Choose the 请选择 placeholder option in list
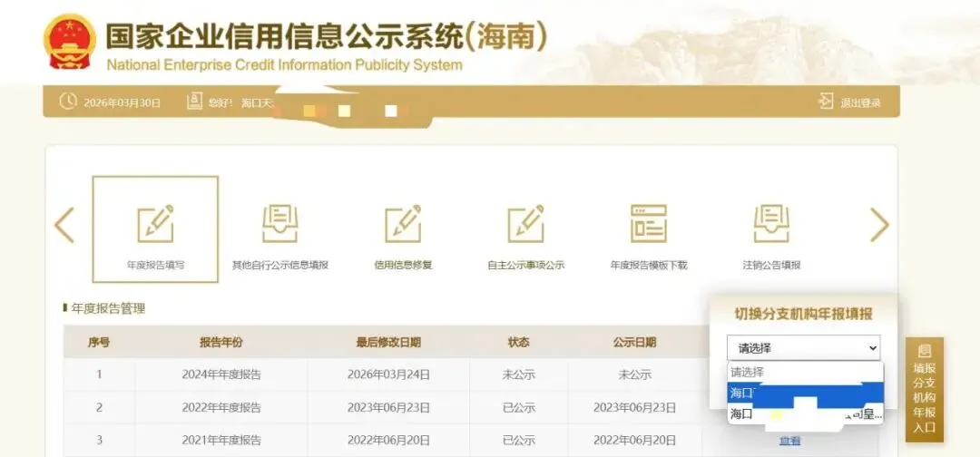This screenshot has height=457, width=980. pos(805,372)
